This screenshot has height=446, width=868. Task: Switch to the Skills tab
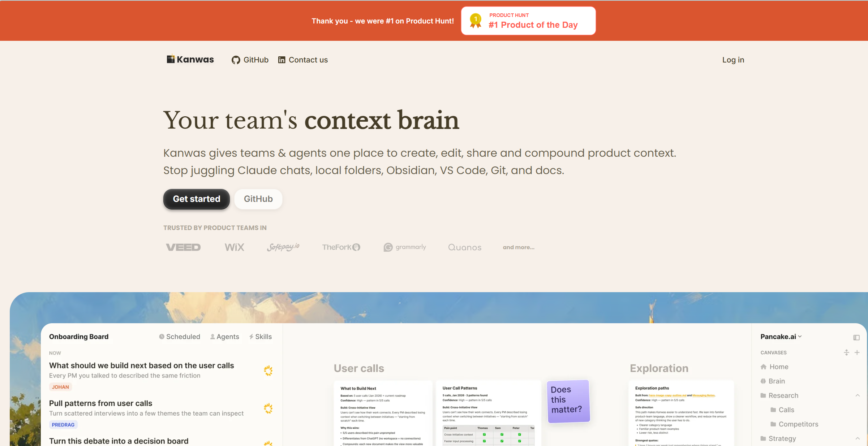pyautogui.click(x=260, y=337)
